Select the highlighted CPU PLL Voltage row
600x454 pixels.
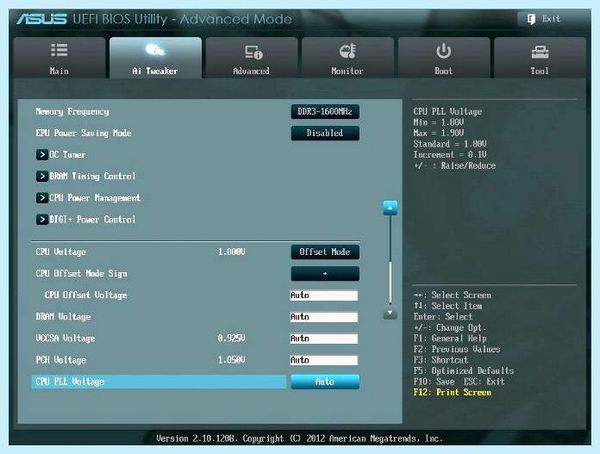point(159,382)
